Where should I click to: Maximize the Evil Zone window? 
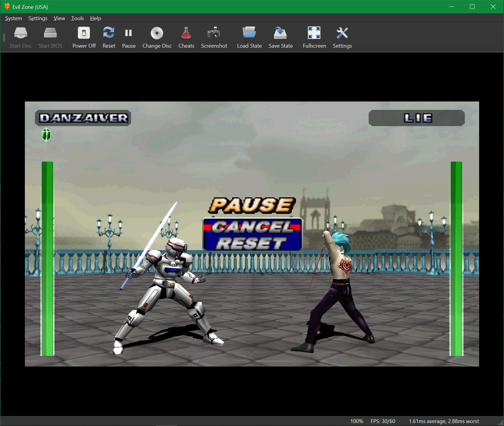pyautogui.click(x=472, y=7)
